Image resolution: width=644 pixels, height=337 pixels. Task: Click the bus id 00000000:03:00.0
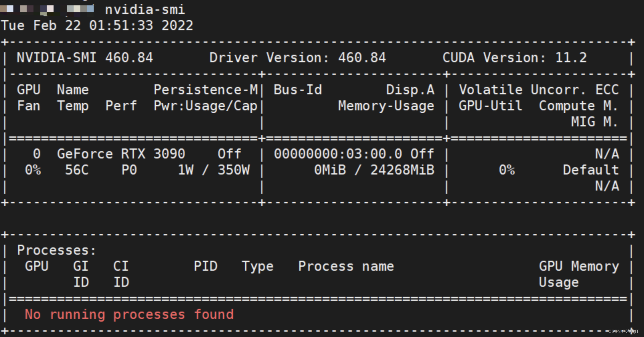[x=338, y=154]
